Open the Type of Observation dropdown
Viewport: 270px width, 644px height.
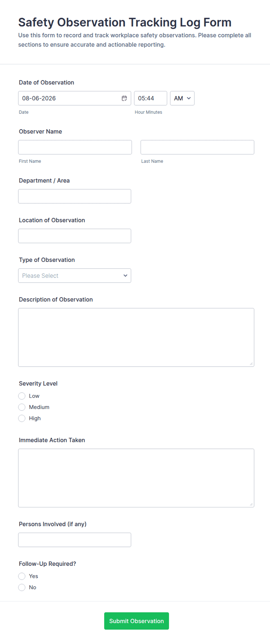pos(75,276)
